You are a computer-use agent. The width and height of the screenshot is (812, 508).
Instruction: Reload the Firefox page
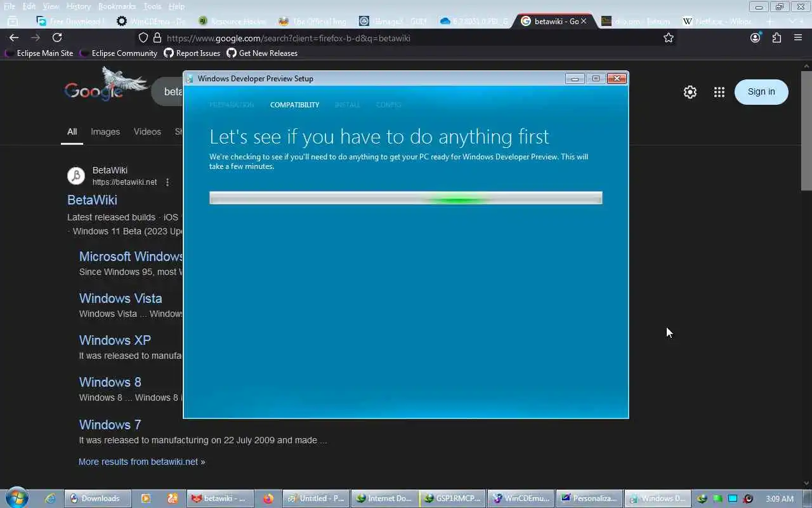(57, 38)
